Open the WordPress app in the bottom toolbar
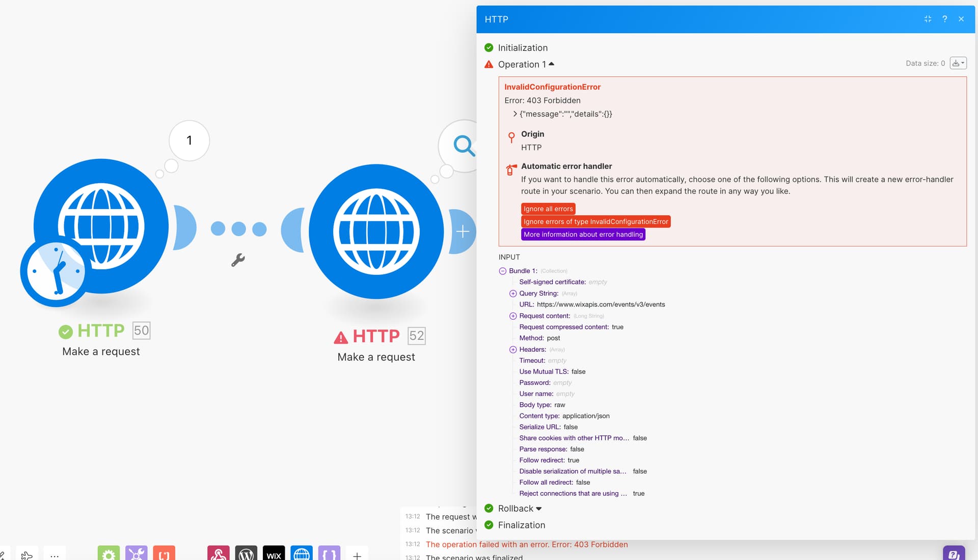Screen dimensions: 978x560 (x=246, y=554)
